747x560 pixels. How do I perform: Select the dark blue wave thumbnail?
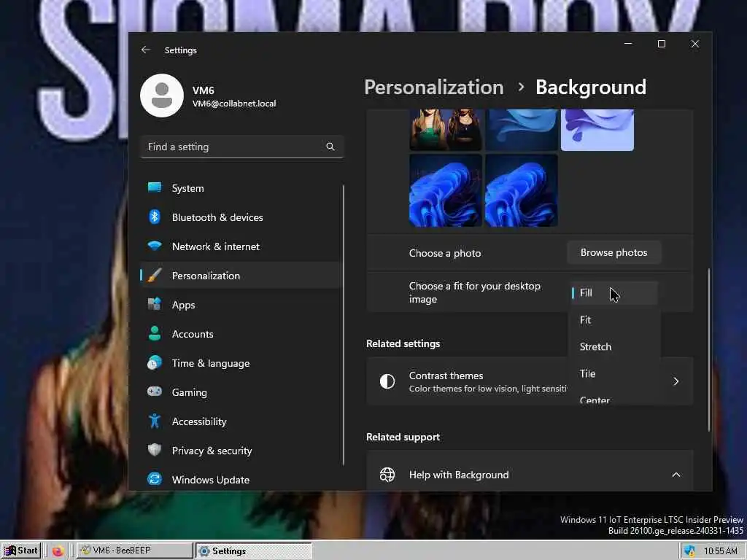tap(521, 130)
